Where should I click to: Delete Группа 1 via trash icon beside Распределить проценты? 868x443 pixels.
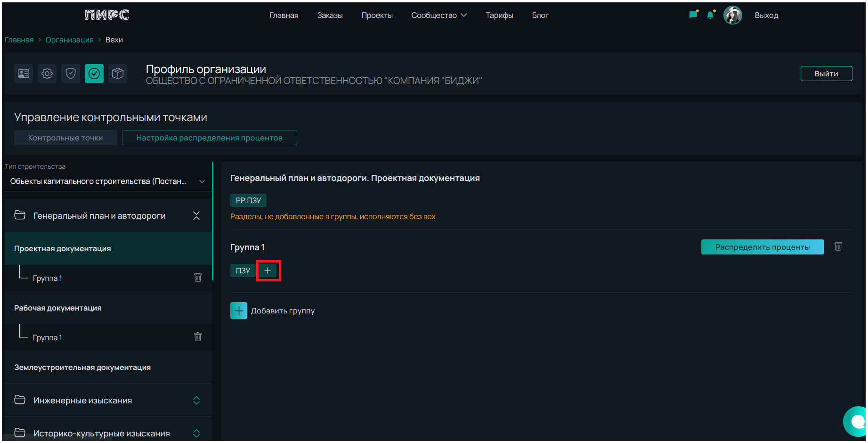[x=838, y=246]
